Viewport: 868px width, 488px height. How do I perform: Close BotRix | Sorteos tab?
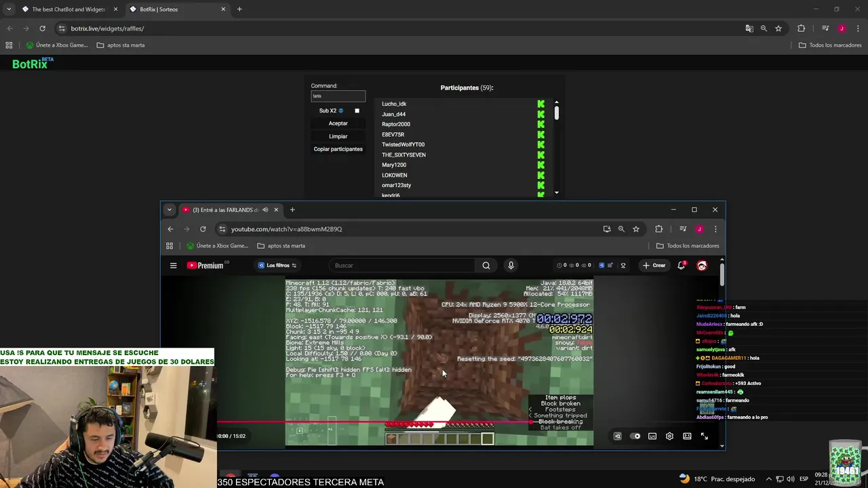pyautogui.click(x=223, y=9)
